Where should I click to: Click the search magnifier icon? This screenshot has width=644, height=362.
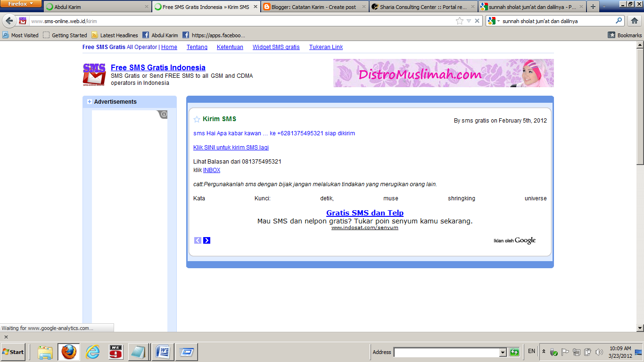coord(619,21)
